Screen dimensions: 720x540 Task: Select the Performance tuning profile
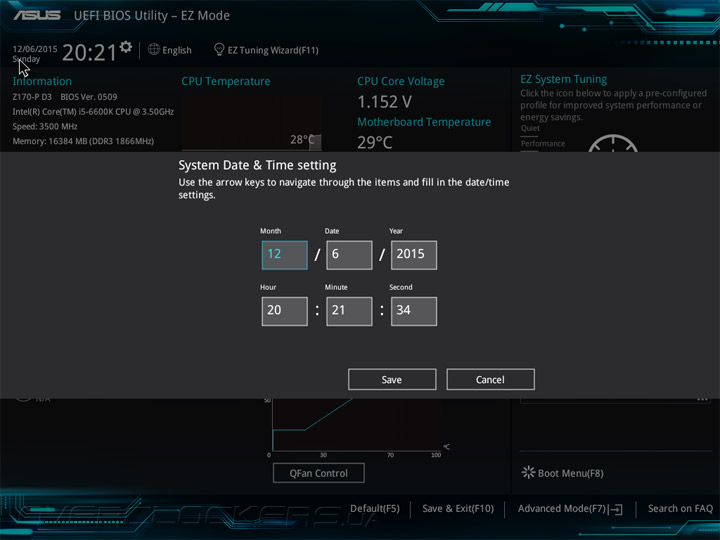pyautogui.click(x=543, y=144)
